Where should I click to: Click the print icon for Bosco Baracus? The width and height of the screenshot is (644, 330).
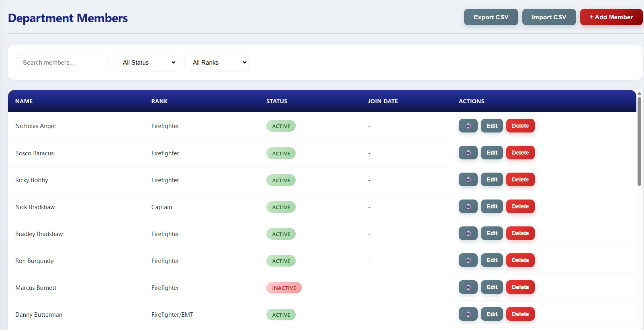click(x=468, y=153)
